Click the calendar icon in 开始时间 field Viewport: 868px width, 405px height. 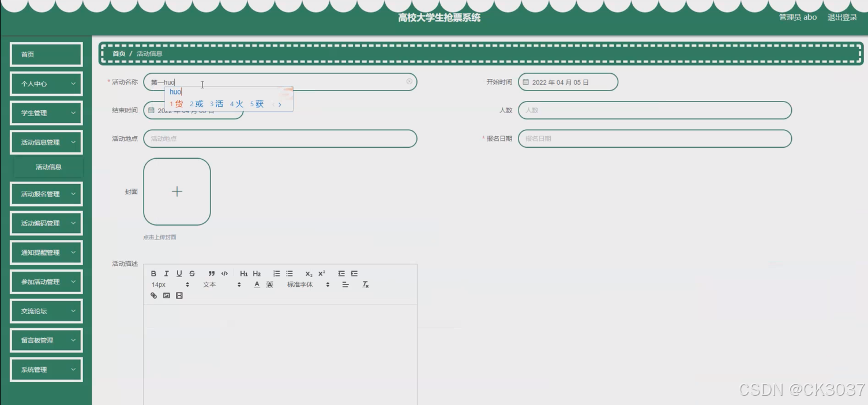(526, 82)
